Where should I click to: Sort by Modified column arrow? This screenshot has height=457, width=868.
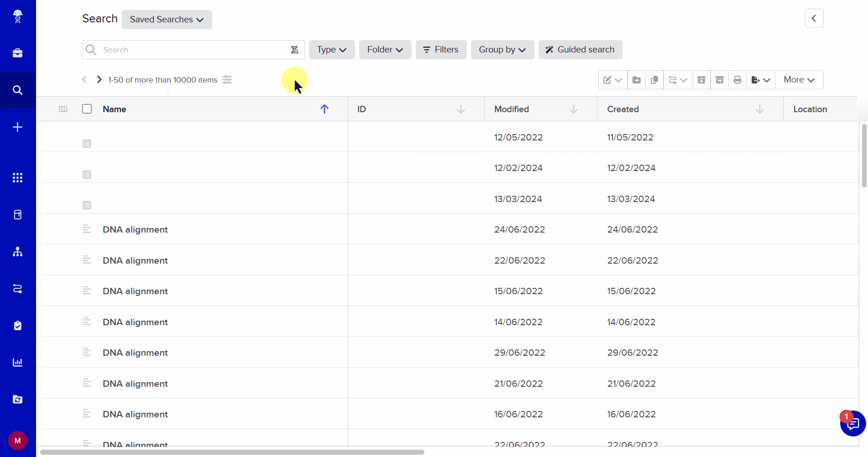point(574,109)
